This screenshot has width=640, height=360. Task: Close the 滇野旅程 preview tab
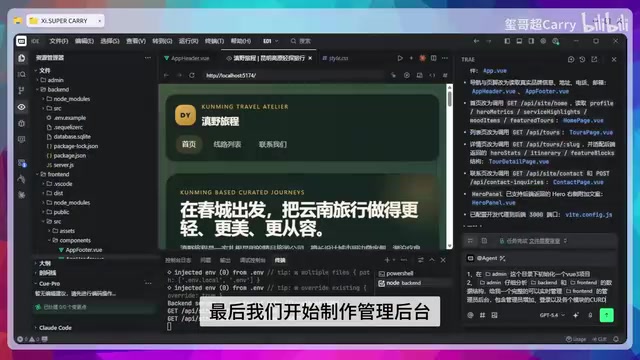[x=310, y=58]
